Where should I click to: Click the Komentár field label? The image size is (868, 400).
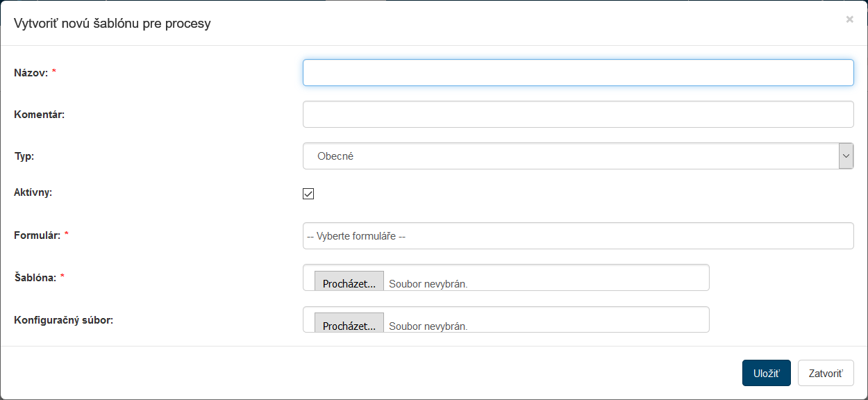click(x=40, y=115)
